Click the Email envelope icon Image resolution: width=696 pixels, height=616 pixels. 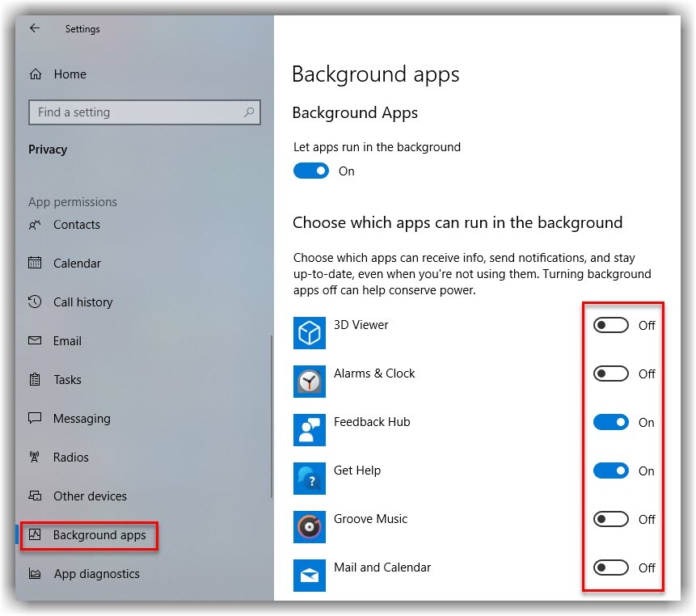tap(35, 341)
